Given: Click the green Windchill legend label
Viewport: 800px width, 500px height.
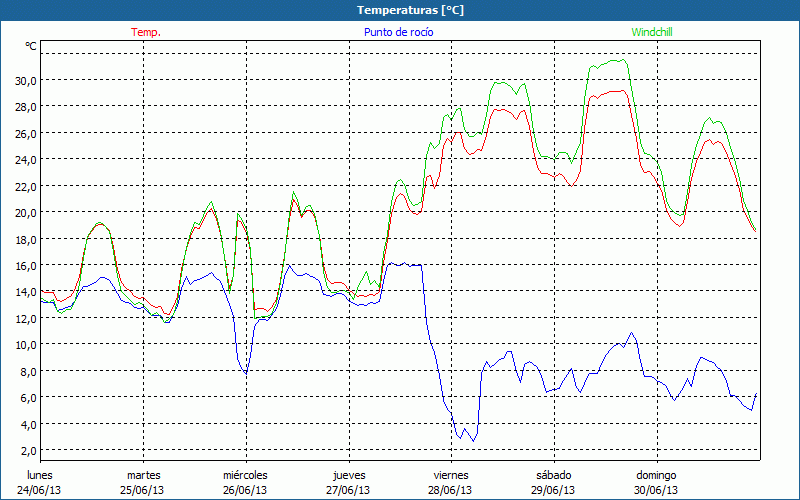Looking at the screenshot, I should pos(651,32).
